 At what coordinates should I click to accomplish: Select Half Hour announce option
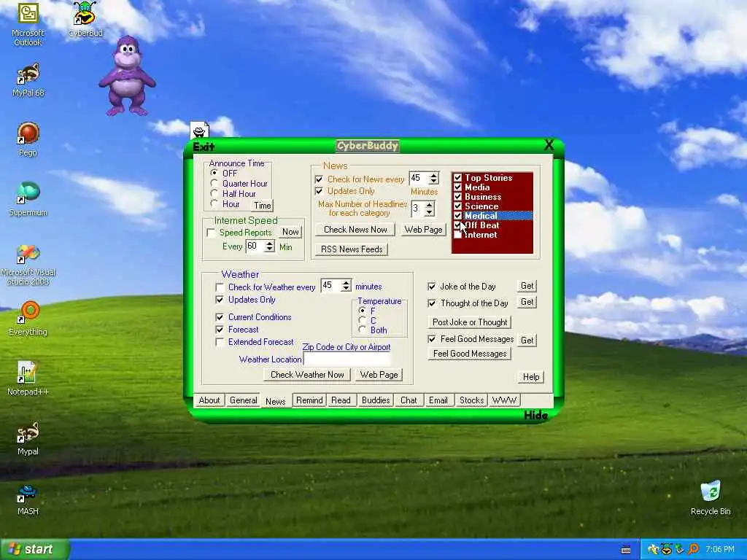coord(214,194)
